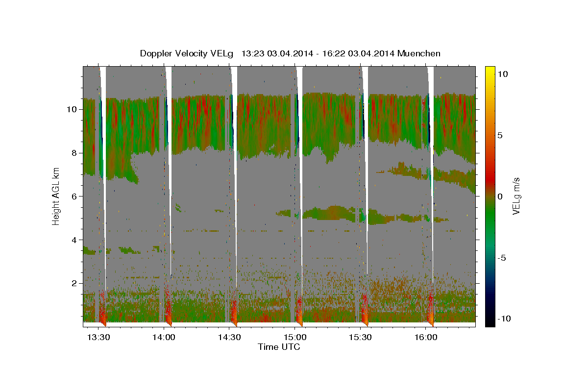Click the 'VELg m/s' colorbar label

click(x=516, y=196)
